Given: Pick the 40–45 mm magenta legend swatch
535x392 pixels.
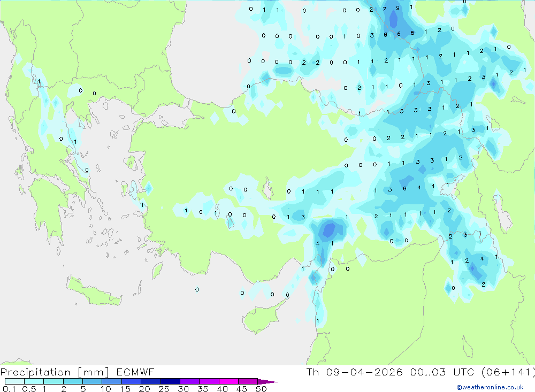Looking at the screenshot, I should 228,381.
